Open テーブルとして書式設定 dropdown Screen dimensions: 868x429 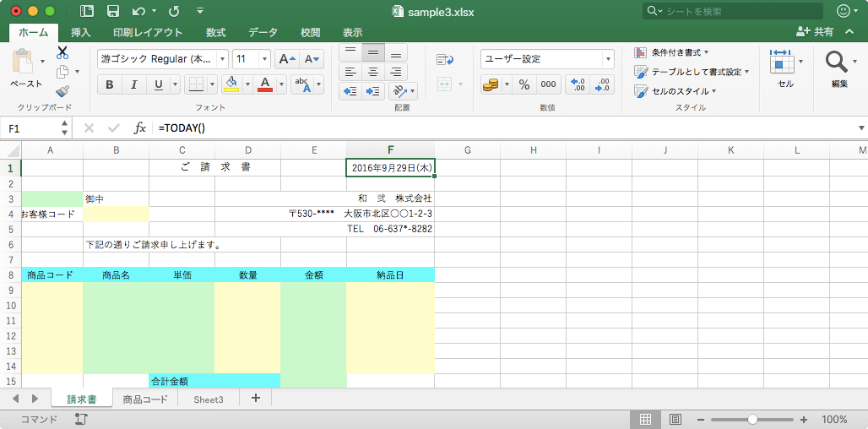pyautogui.click(x=692, y=72)
